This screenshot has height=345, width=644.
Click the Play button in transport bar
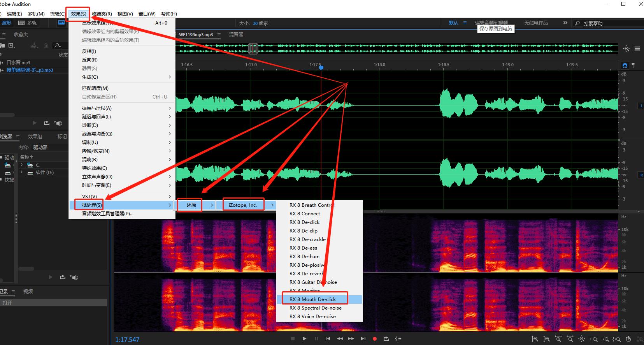point(304,339)
